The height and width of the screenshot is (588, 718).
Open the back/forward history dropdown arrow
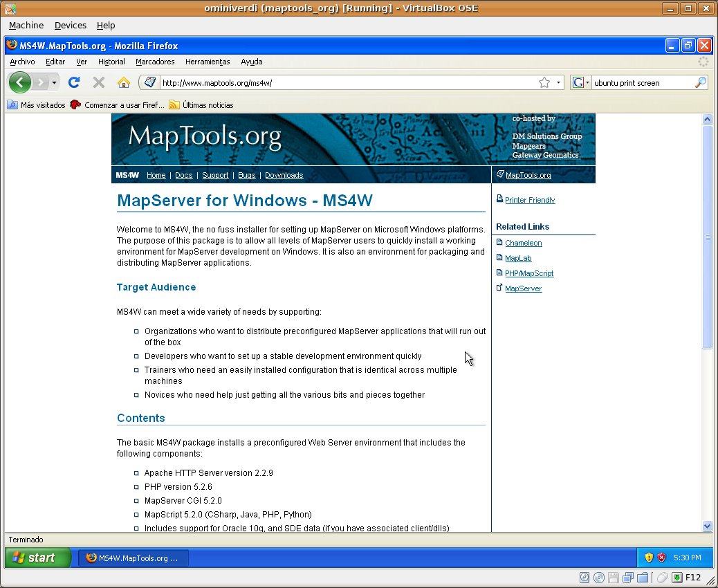54,82
